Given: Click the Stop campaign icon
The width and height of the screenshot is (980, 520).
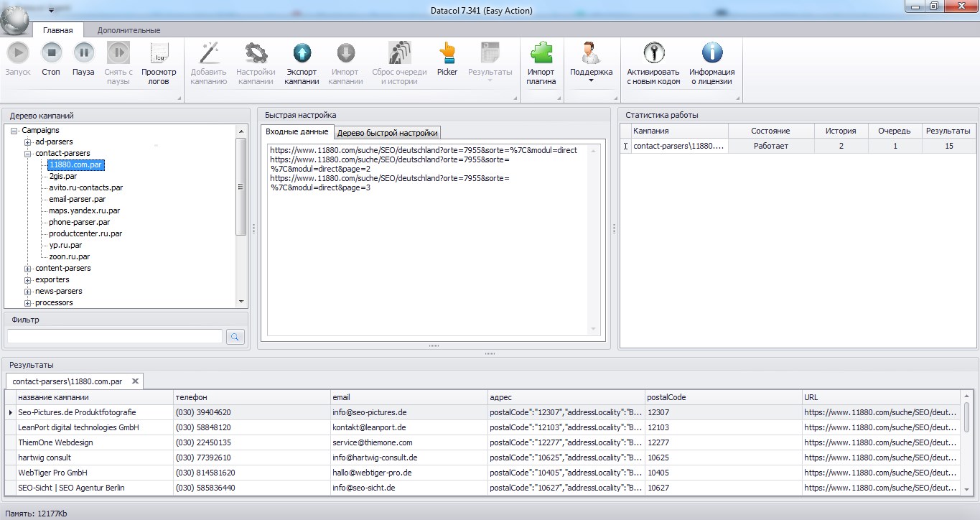Looking at the screenshot, I should point(51,53).
